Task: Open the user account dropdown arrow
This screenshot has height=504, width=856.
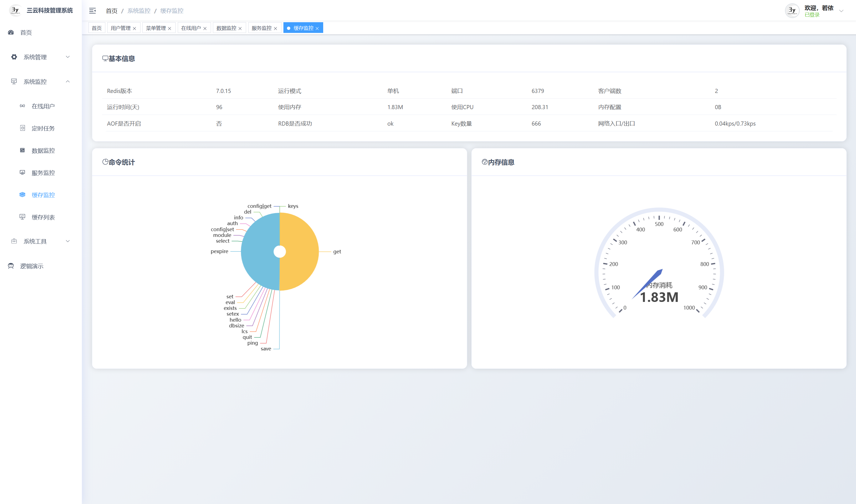Action: pos(841,11)
